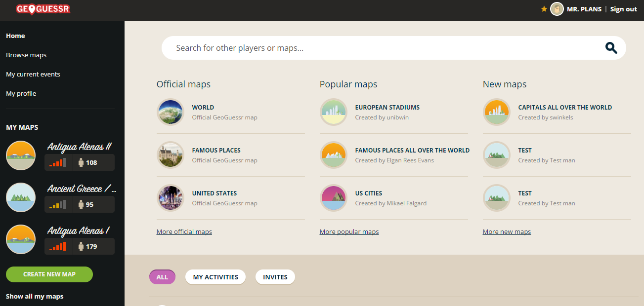
Task: Select the Famous Places castle icon
Action: coord(171,155)
